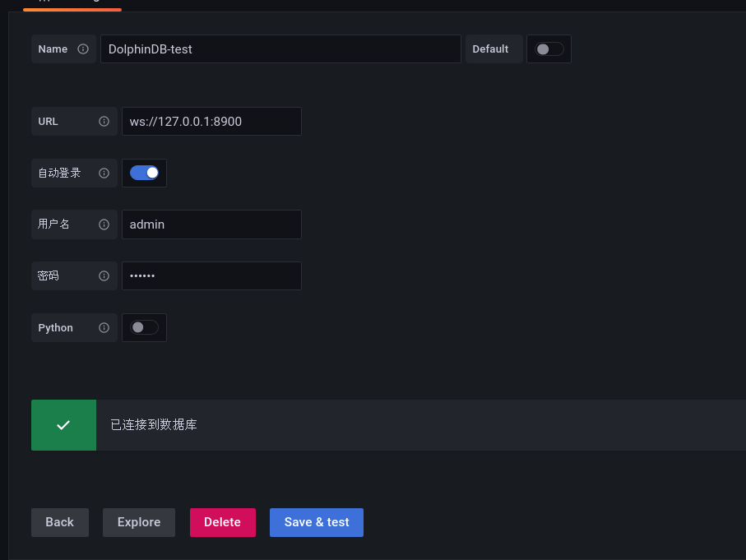Screen dimensions: 746x560
Task: Click the info icon next to 密码
Action: point(104,276)
